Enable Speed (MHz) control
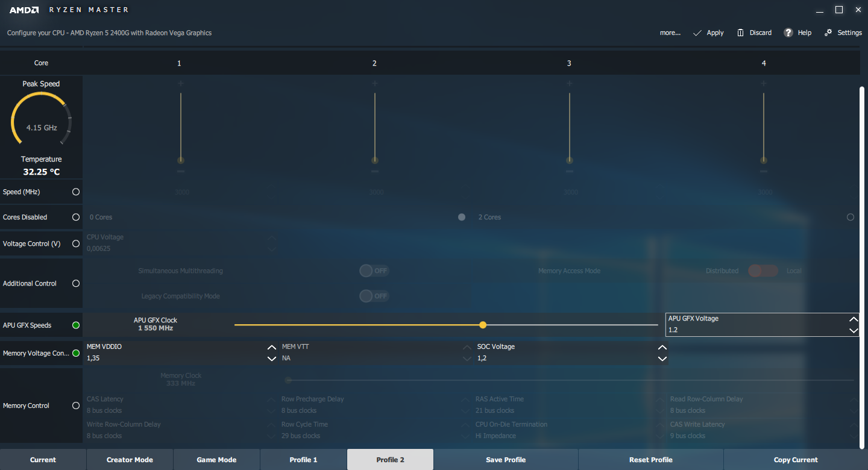The width and height of the screenshot is (868, 470). pos(76,192)
